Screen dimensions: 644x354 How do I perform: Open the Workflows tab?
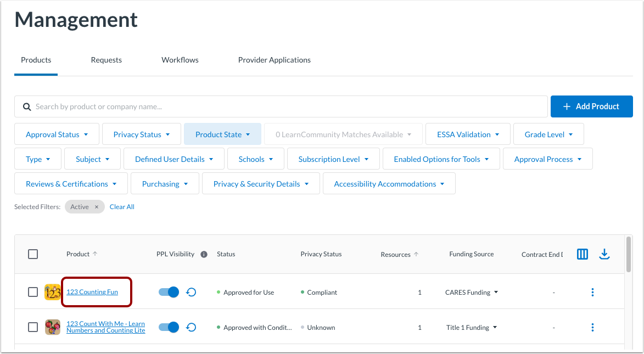(180, 60)
